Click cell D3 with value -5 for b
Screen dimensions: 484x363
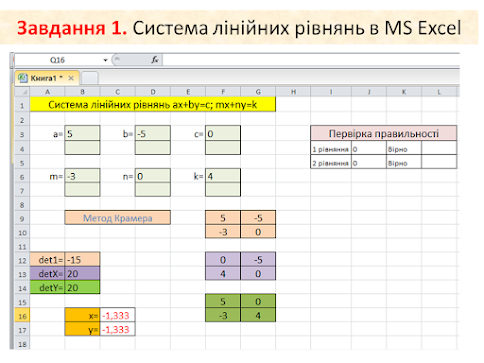(x=153, y=134)
